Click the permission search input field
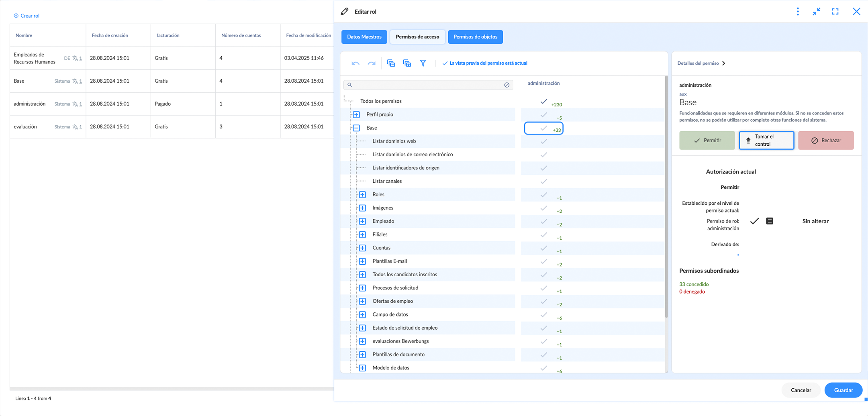The width and height of the screenshot is (868, 416). coord(428,85)
